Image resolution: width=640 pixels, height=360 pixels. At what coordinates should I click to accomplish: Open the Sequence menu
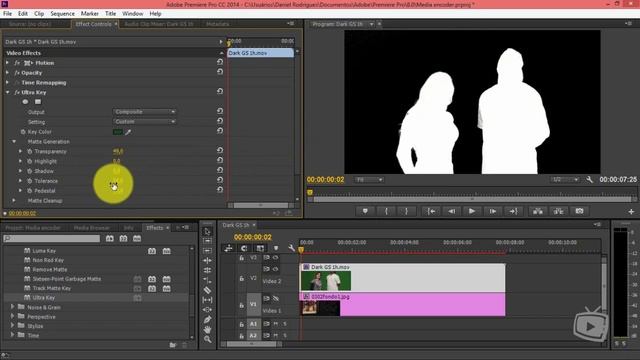coord(62,13)
